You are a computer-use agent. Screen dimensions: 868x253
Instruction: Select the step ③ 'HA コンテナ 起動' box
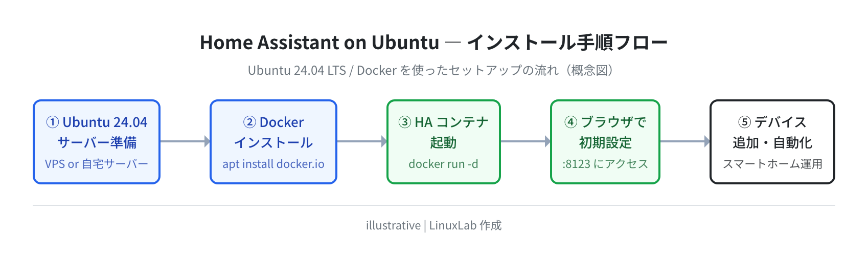pos(443,142)
